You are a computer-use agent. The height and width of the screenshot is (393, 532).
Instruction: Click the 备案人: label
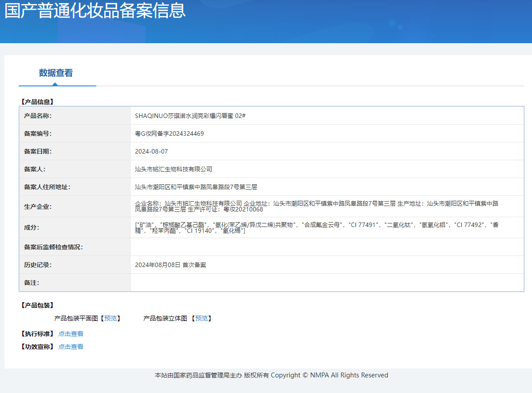pos(35,169)
